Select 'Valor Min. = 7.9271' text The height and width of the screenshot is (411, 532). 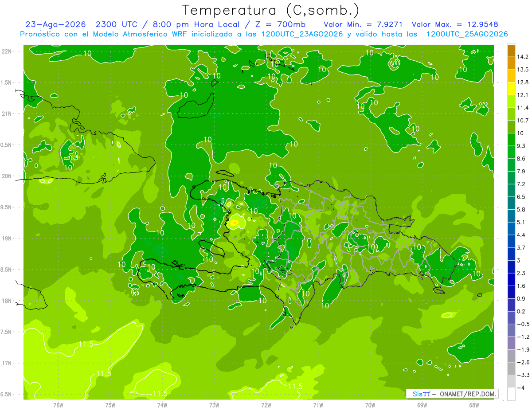pos(363,24)
